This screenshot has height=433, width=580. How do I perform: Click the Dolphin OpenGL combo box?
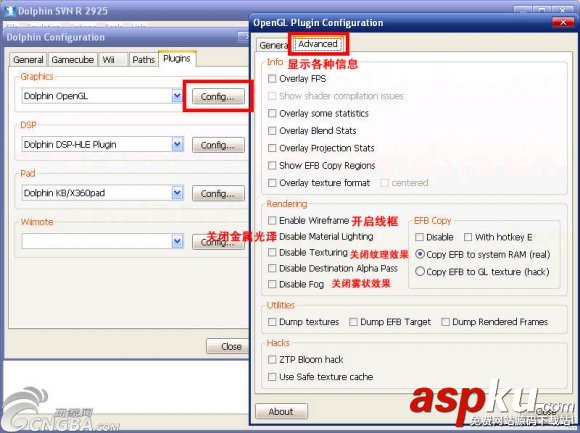coord(102,96)
